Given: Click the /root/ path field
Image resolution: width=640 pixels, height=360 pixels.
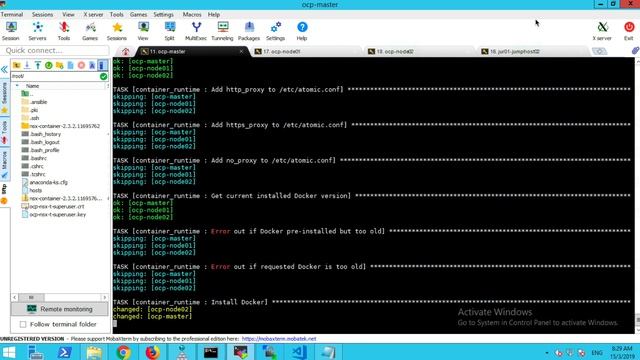Looking at the screenshot, I should click(x=55, y=76).
